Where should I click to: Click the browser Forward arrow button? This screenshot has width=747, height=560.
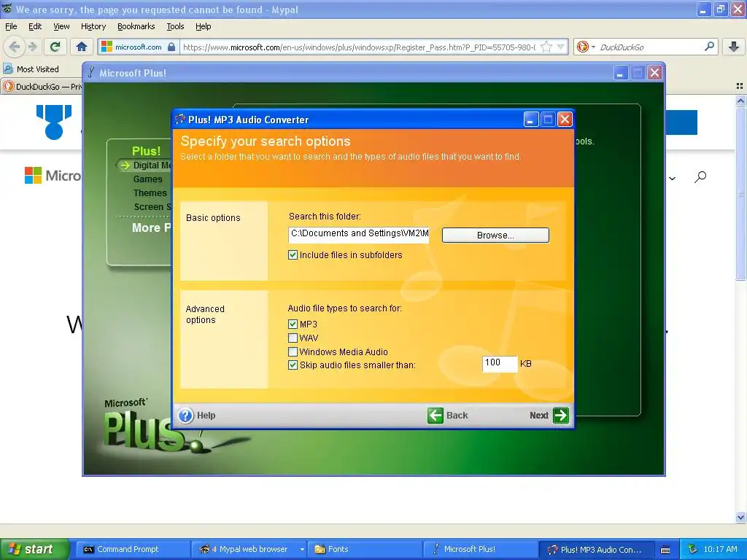click(x=32, y=47)
